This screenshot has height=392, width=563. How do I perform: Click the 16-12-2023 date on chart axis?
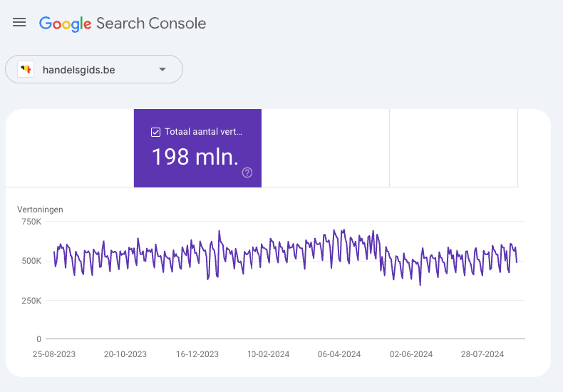tap(197, 354)
